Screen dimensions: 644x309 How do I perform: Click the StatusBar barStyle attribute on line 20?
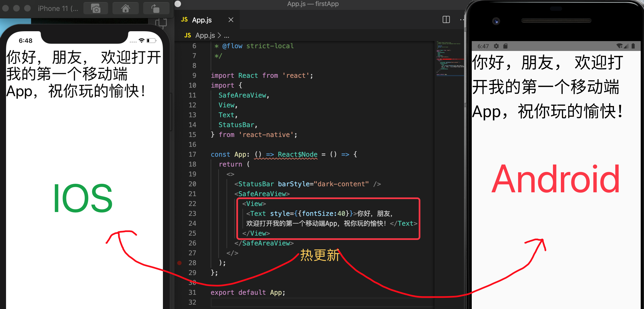pos(323,184)
